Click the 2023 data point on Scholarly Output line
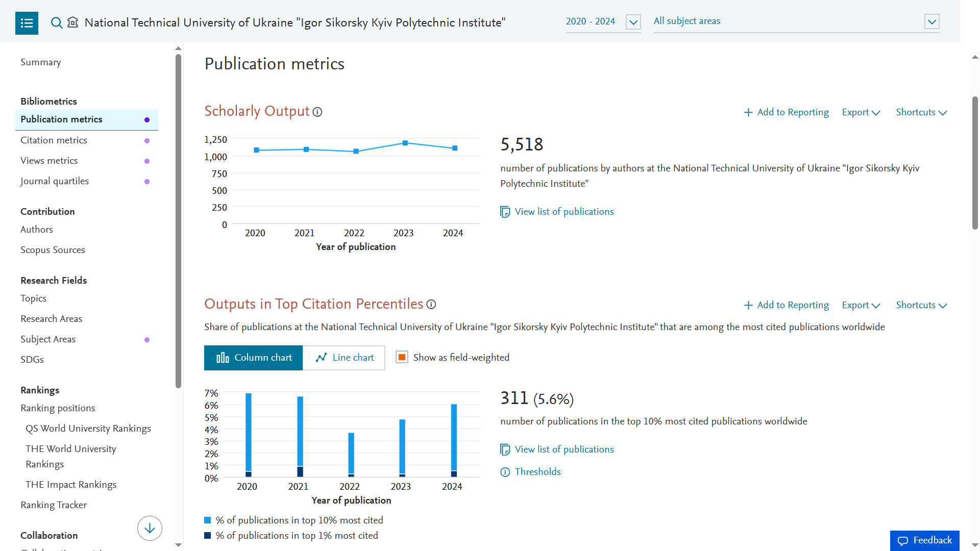 405,143
